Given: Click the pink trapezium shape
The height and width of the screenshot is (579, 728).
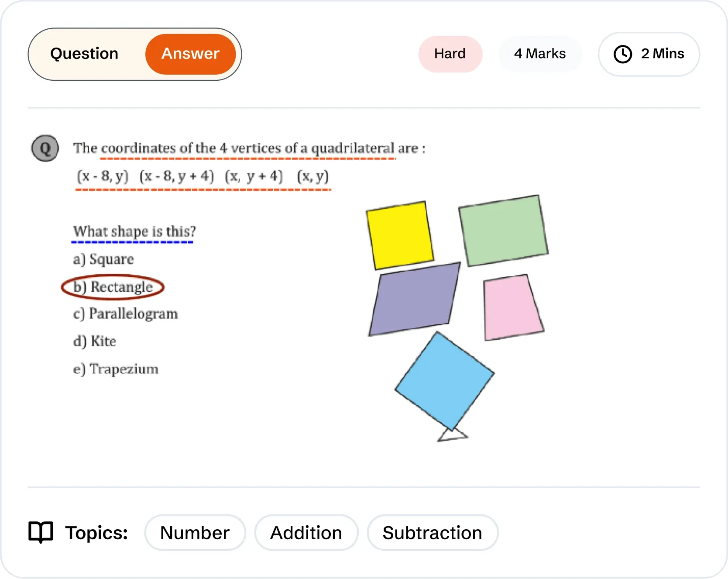Looking at the screenshot, I should [x=512, y=307].
